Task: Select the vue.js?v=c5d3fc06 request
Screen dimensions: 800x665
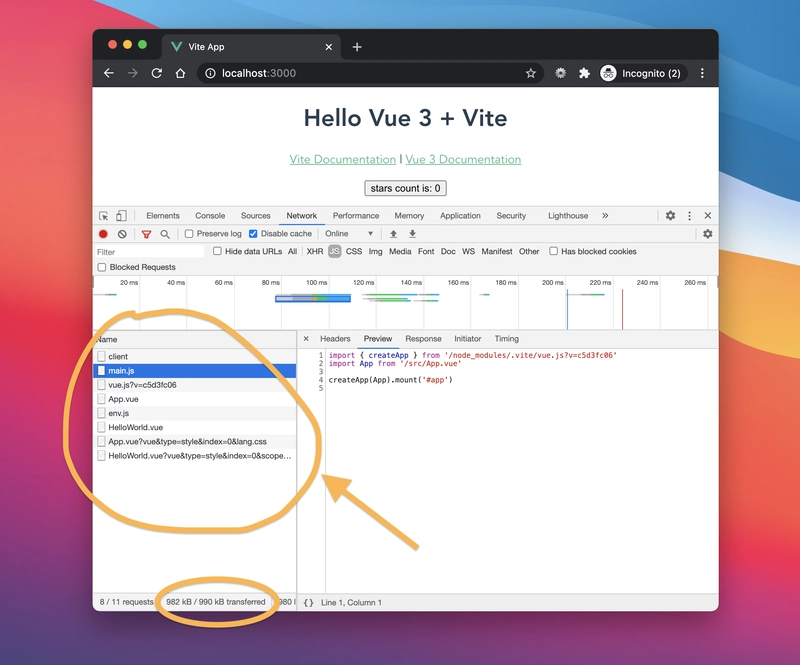Action: [195, 385]
